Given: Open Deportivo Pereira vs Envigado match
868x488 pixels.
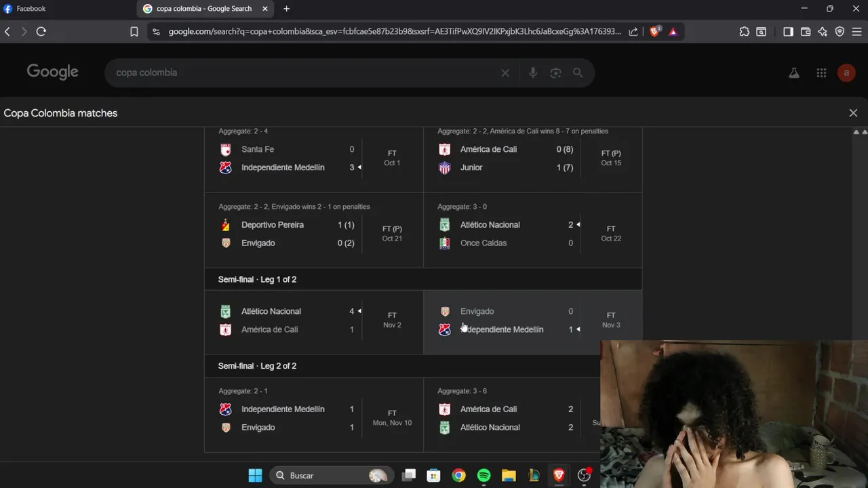Looking at the screenshot, I should (x=314, y=230).
